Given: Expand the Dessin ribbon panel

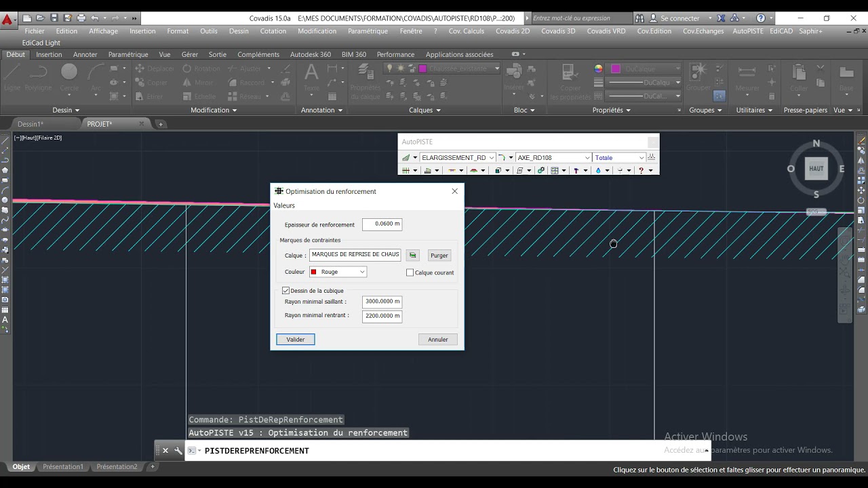Looking at the screenshot, I should coord(66,110).
